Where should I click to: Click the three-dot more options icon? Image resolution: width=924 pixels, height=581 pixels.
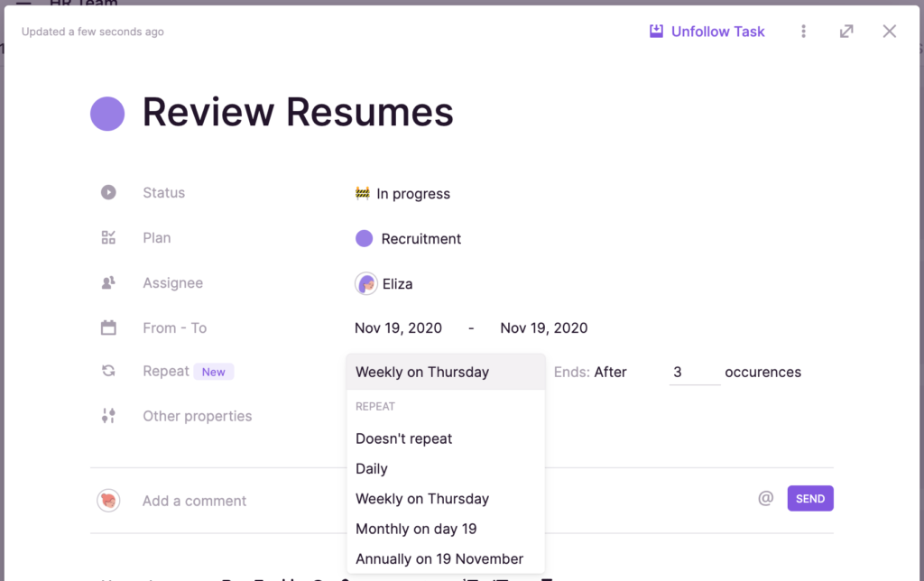pyautogui.click(x=803, y=32)
